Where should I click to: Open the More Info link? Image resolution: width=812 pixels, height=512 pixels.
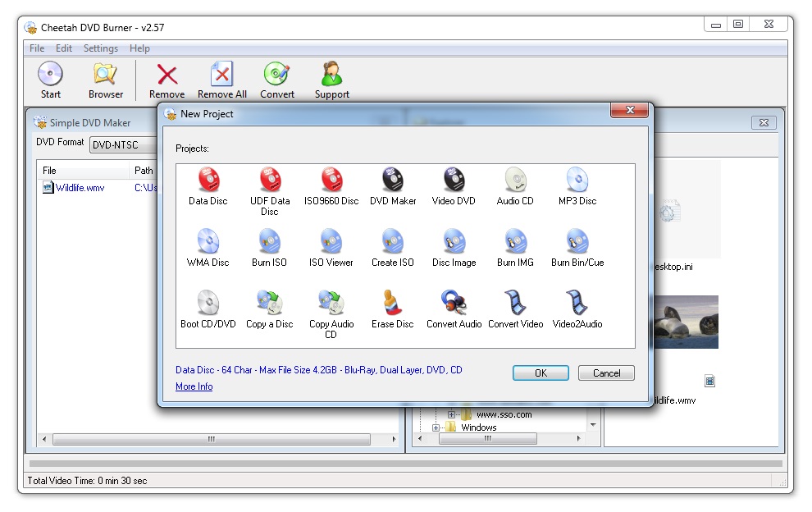coord(194,386)
